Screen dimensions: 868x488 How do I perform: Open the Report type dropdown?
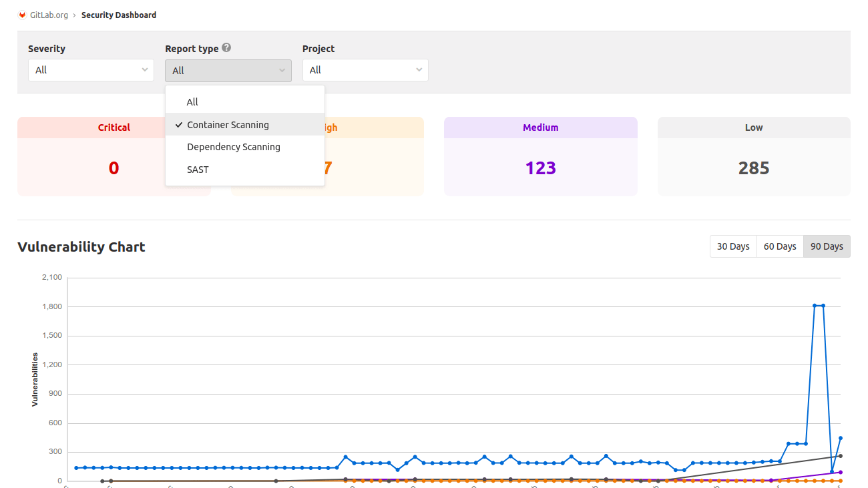pos(228,70)
